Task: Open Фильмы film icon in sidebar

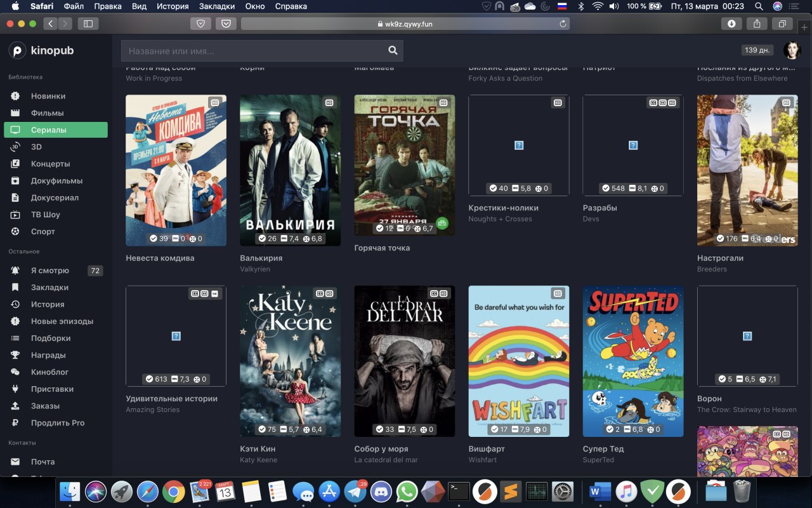Action: 16,113
